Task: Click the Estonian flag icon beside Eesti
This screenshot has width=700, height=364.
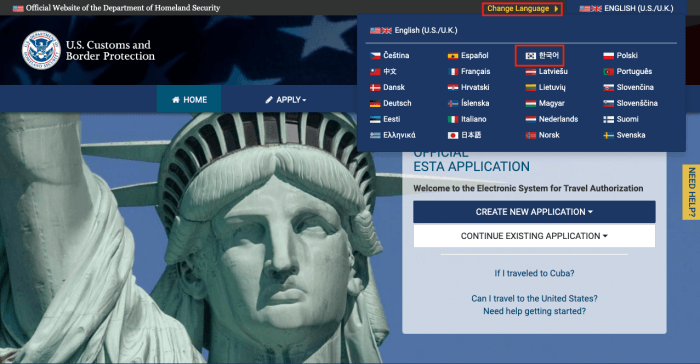Action: tap(375, 119)
